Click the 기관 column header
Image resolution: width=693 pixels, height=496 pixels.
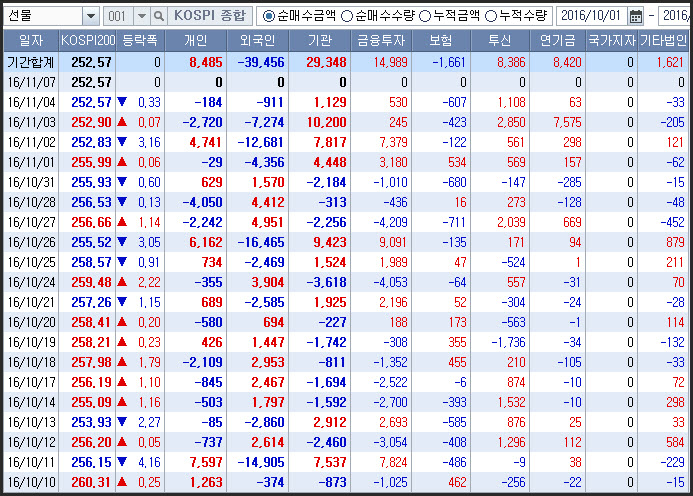coord(320,41)
